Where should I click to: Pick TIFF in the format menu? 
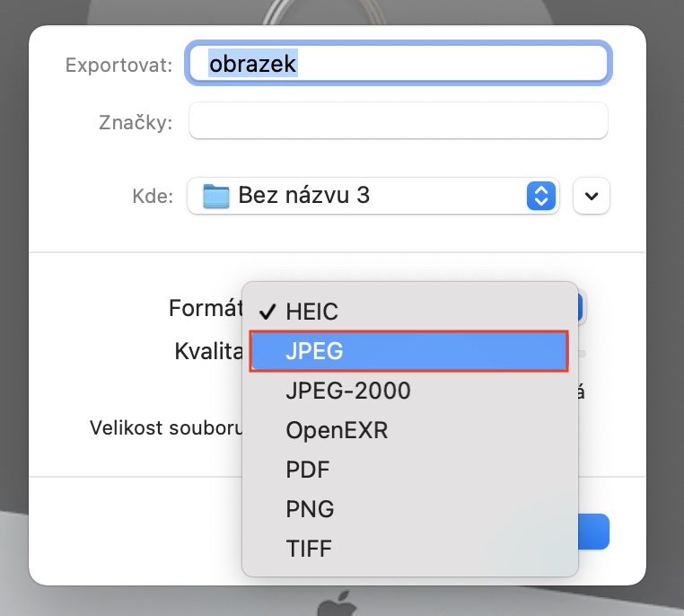click(310, 548)
